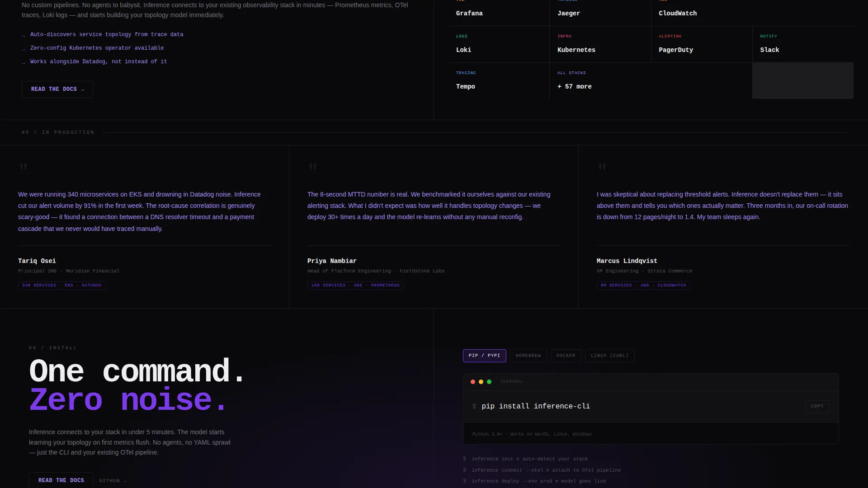
Task: Click 'Head of Platform Engineering · Fieldstone Labs'
Action: point(376,271)
